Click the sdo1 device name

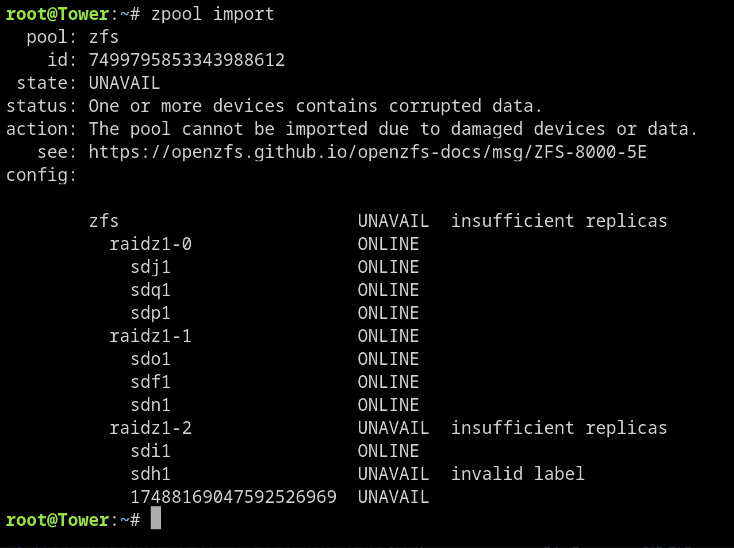pyautogui.click(x=150, y=359)
